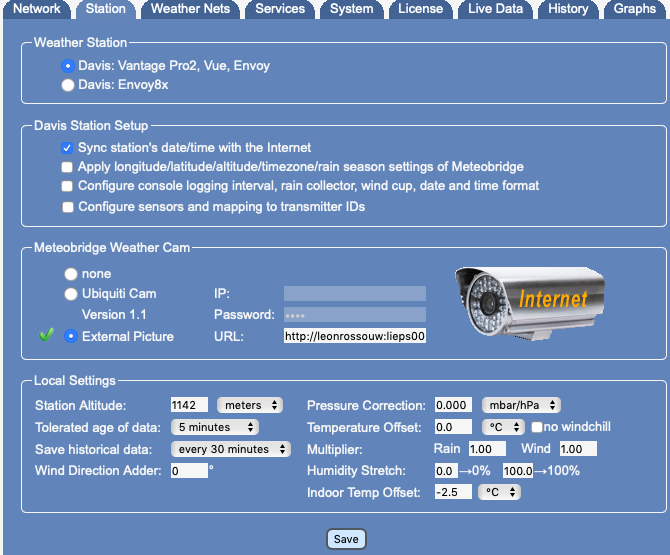Open pressure unit mbar/hPa dropdown
The image size is (670, 555).
point(521,405)
